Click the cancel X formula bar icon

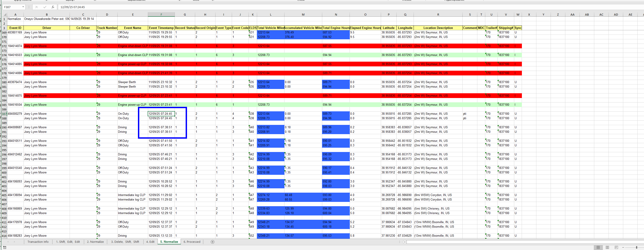(x=36, y=7)
